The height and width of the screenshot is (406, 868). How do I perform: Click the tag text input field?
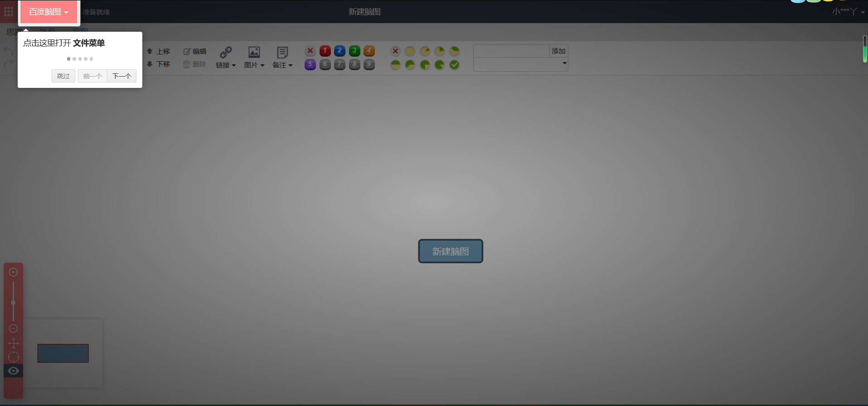click(511, 51)
